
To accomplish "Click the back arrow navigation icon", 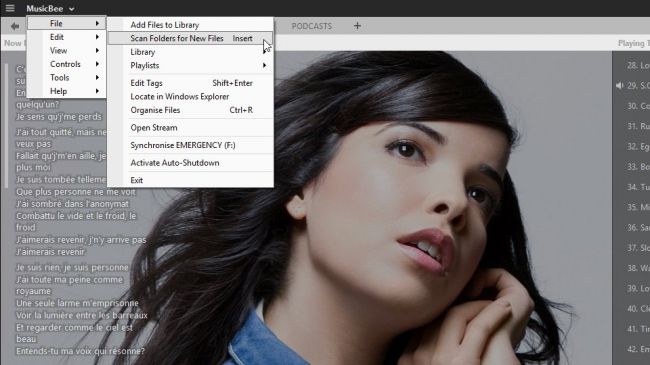I will point(15,27).
